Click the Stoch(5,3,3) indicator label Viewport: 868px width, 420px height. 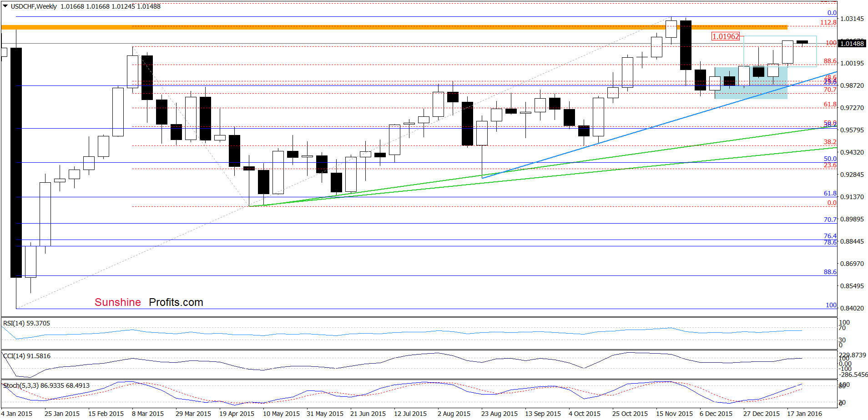pos(46,385)
